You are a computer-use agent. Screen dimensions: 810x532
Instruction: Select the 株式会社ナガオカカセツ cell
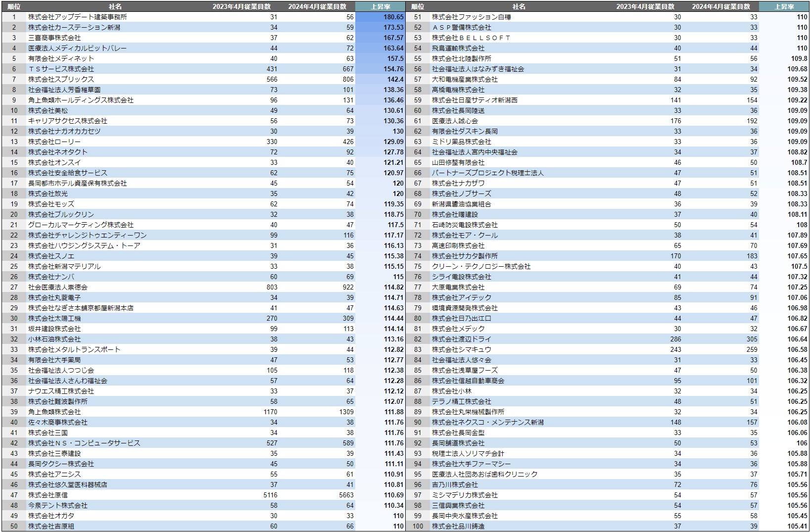(x=64, y=131)
